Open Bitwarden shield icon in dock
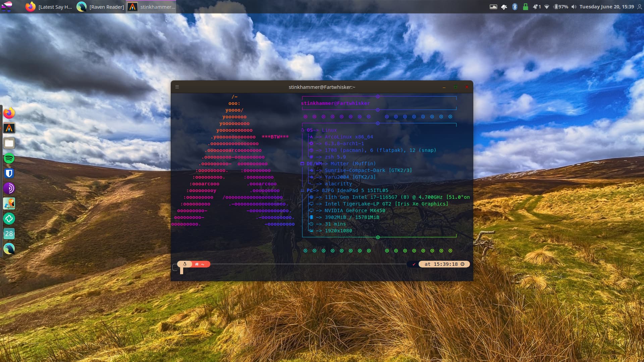The width and height of the screenshot is (644, 362). click(9, 173)
